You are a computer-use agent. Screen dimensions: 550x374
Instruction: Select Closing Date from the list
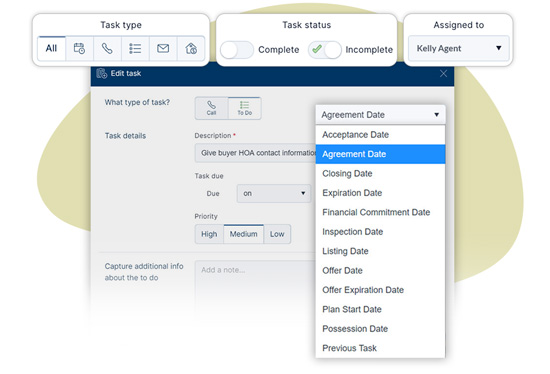click(380, 174)
